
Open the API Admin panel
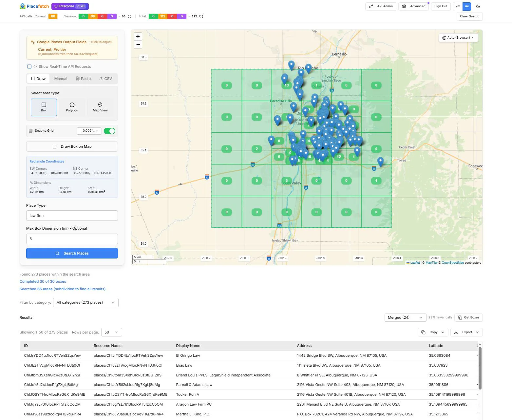(380, 6)
